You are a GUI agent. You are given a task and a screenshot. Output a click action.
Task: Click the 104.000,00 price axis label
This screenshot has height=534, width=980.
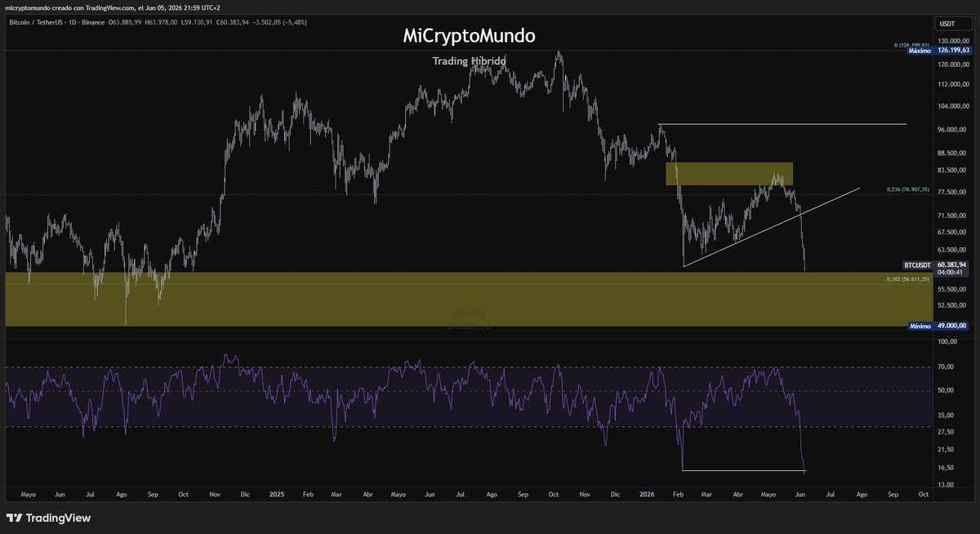(x=952, y=106)
